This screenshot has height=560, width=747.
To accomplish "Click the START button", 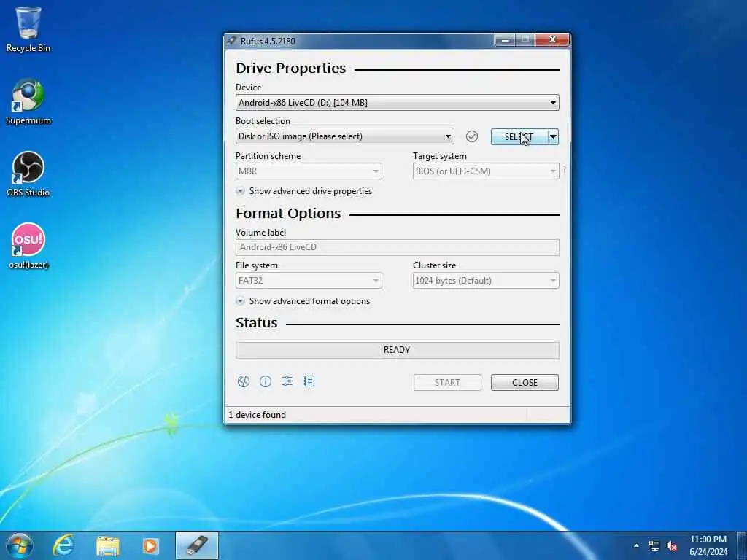I will [x=447, y=382].
